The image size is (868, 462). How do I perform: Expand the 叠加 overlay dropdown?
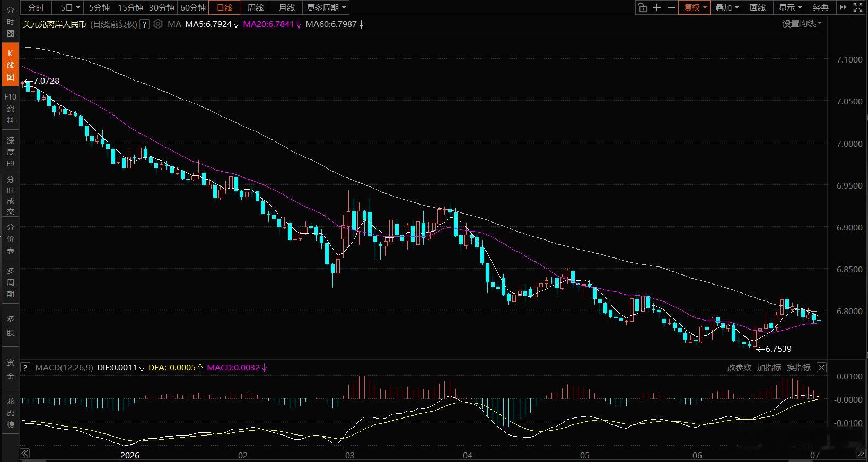click(x=727, y=7)
